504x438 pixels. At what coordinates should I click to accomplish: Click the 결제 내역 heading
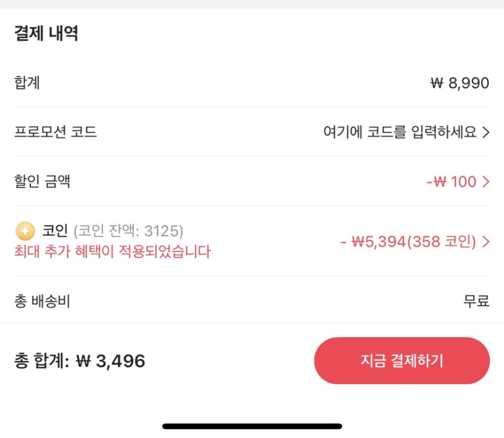coord(46,34)
